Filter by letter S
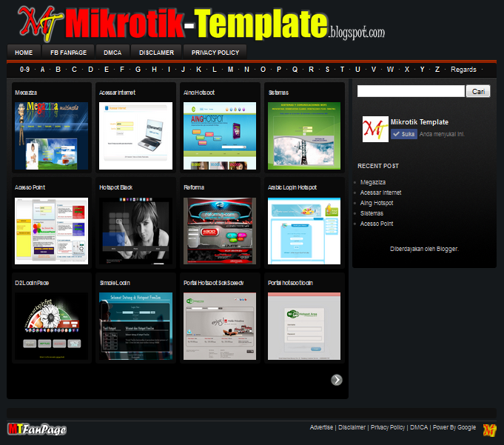This screenshot has height=445, width=504. (x=327, y=70)
